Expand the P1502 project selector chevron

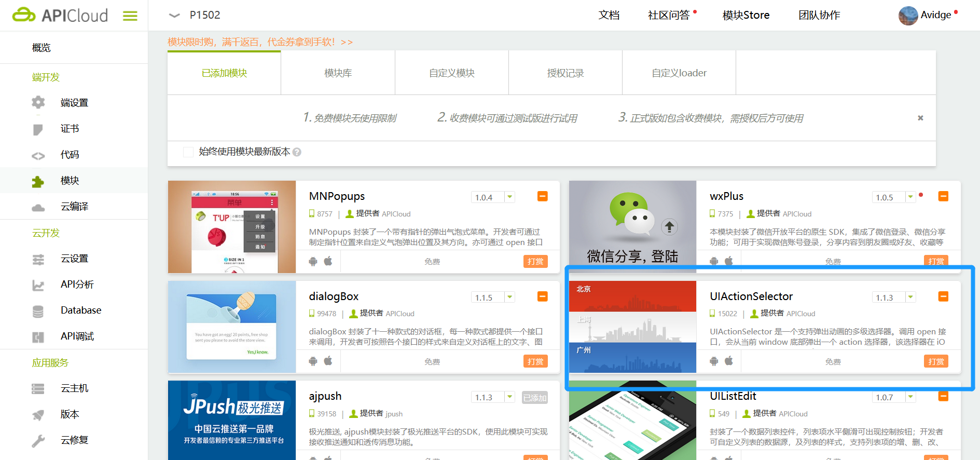[174, 16]
